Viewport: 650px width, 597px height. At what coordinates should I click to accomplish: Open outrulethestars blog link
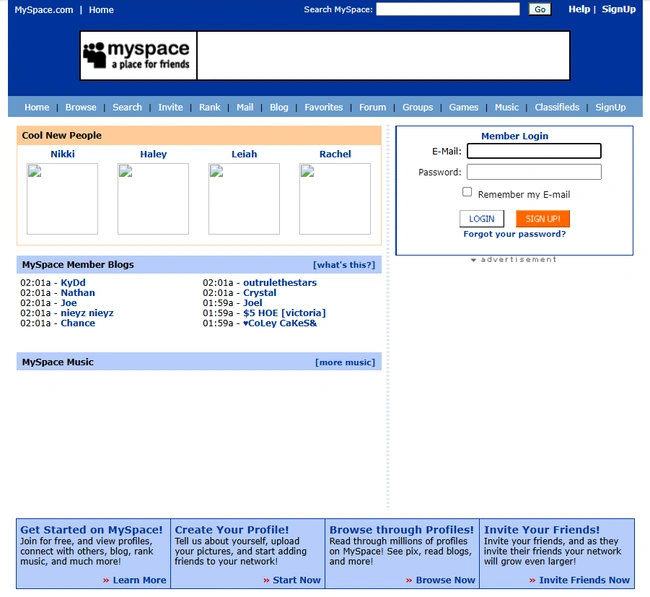click(280, 283)
